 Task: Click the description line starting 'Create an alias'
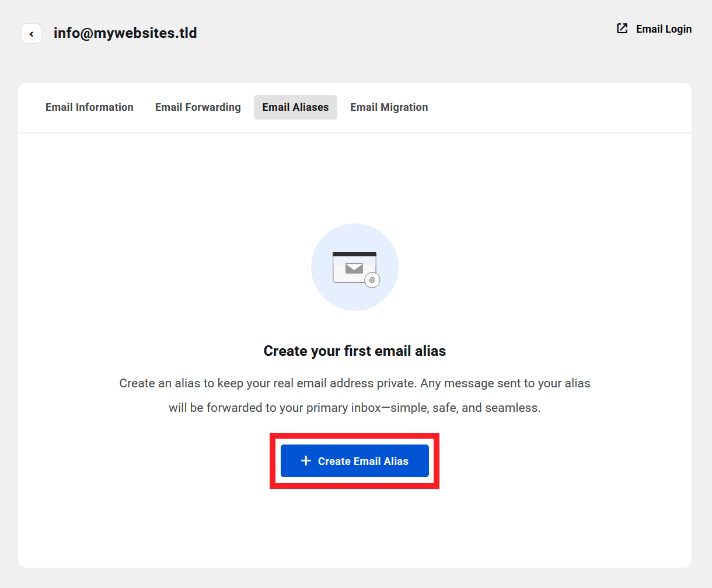pos(355,383)
